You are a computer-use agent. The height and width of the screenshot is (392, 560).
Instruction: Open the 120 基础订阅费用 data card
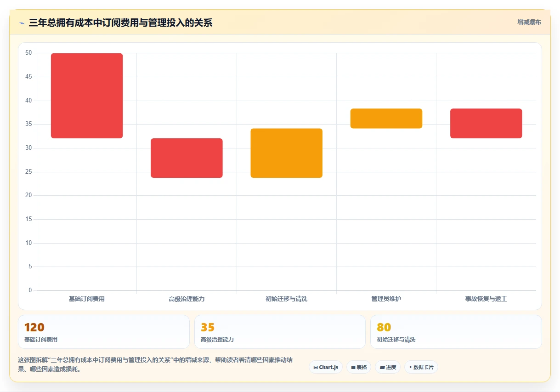(104, 332)
